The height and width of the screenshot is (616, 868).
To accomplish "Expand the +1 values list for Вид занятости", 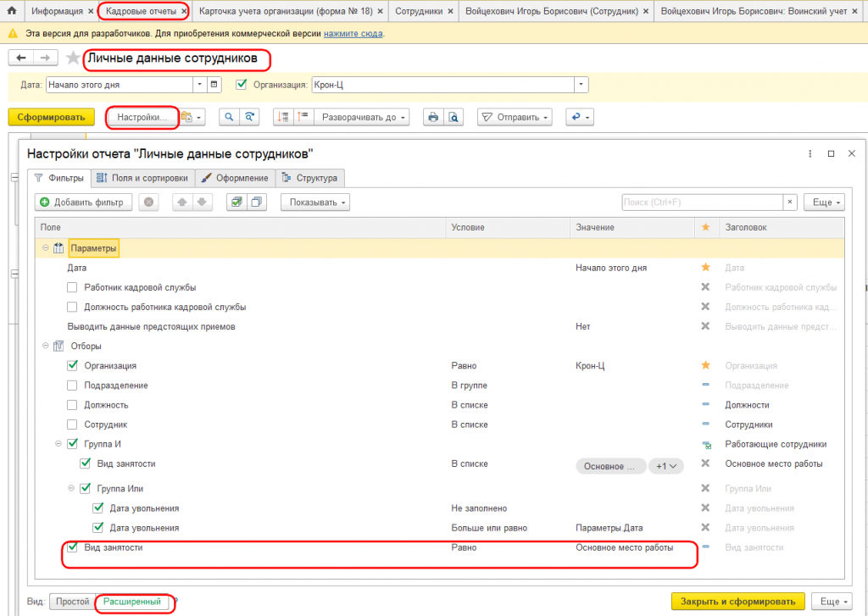I will point(666,466).
